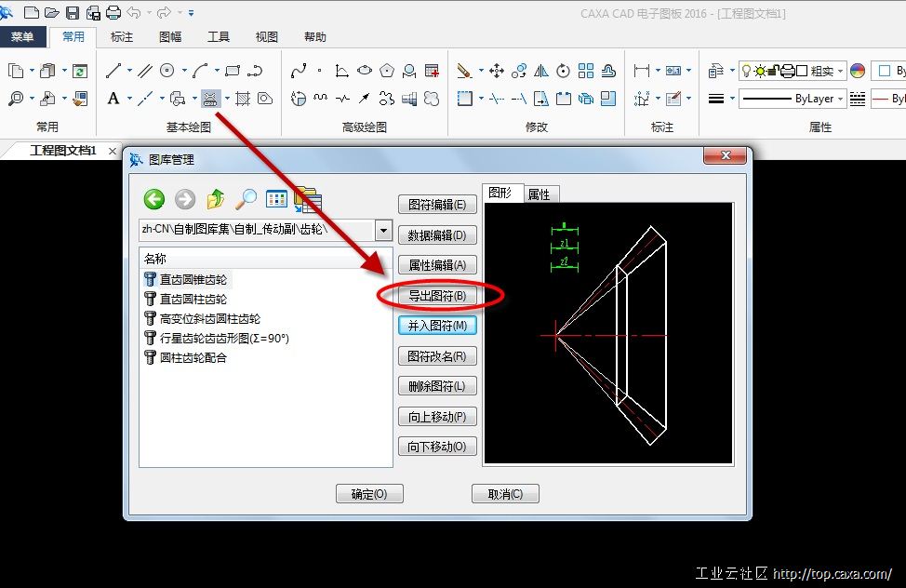Go up one folder level in library
Image resolution: width=906 pixels, height=588 pixels.
tap(216, 198)
